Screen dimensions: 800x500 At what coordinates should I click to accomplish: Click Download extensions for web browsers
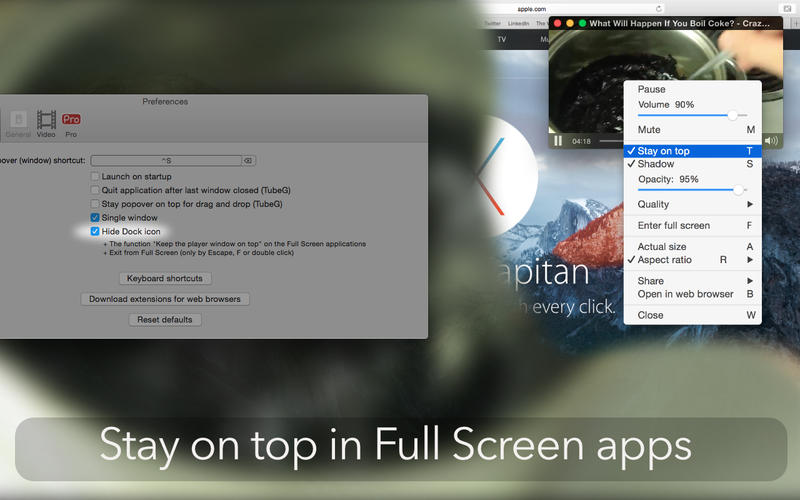pyautogui.click(x=165, y=299)
